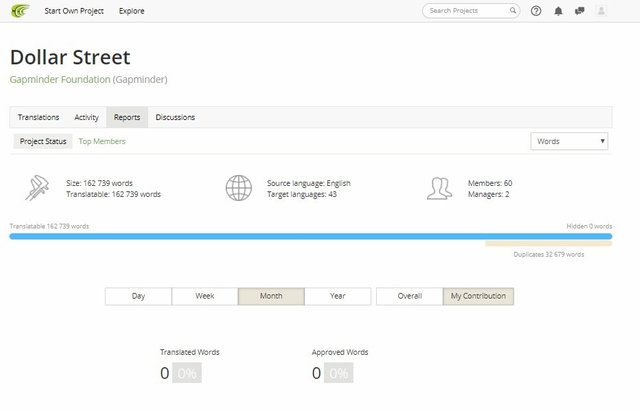Open Start Own Project menu

74,11
